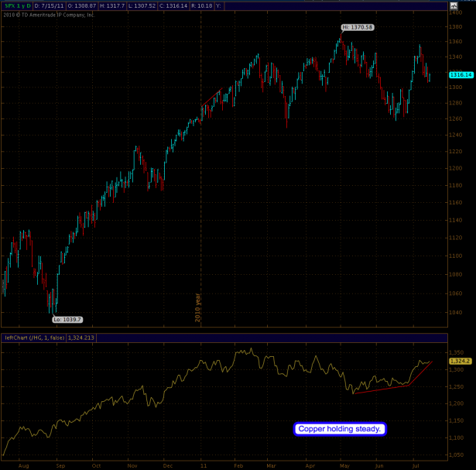Click the 1400 price axis label
The height and width of the screenshot is (470, 476).
456,12
